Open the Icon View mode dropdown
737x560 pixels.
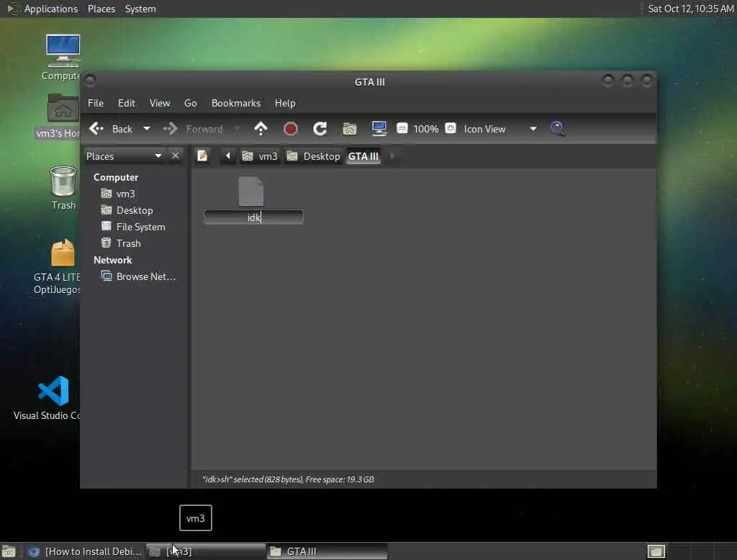(x=500, y=129)
